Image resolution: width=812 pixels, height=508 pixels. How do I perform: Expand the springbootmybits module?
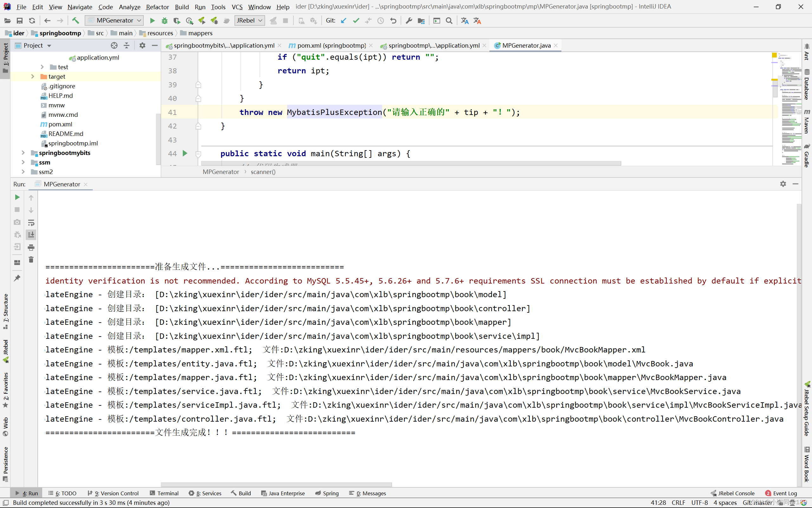(x=23, y=153)
